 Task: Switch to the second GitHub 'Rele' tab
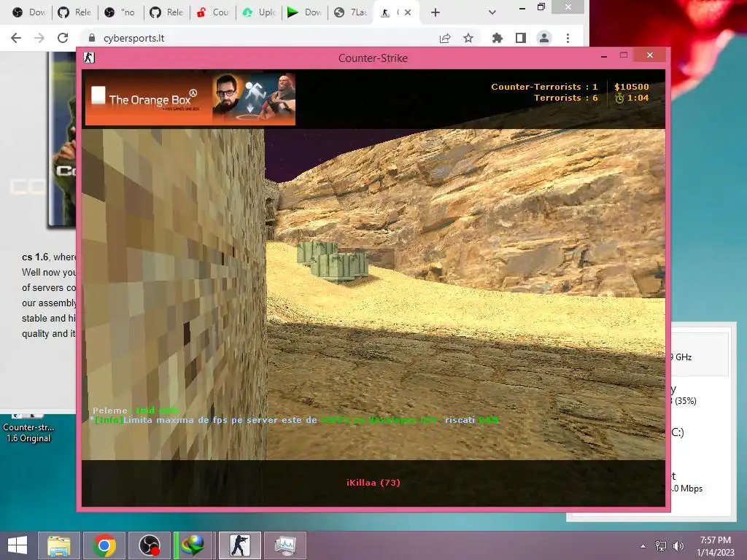click(x=167, y=12)
